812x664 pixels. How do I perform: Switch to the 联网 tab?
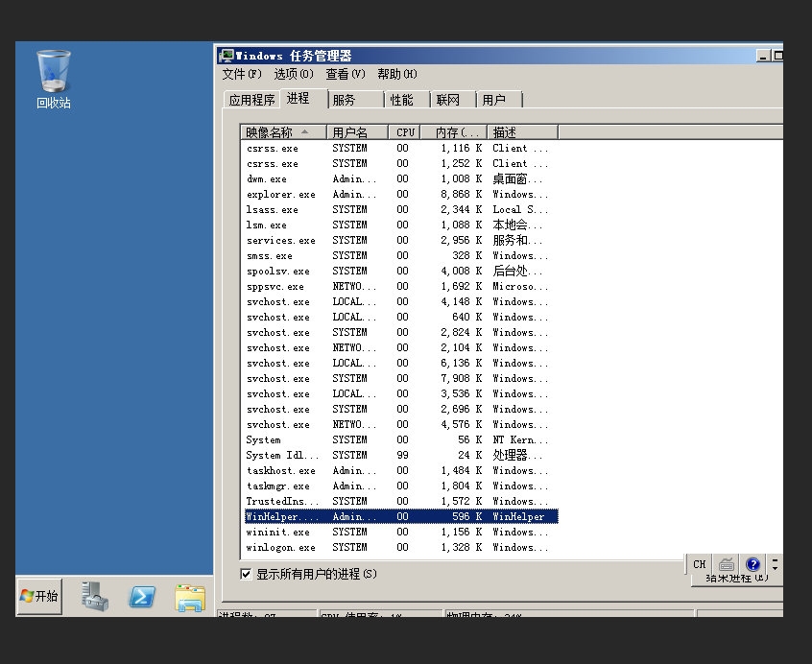454,100
